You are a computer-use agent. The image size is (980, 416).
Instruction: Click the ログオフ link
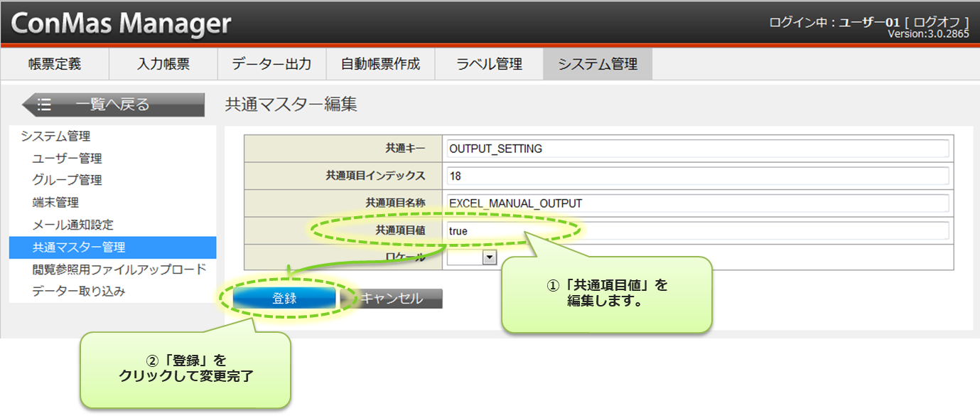(937, 22)
